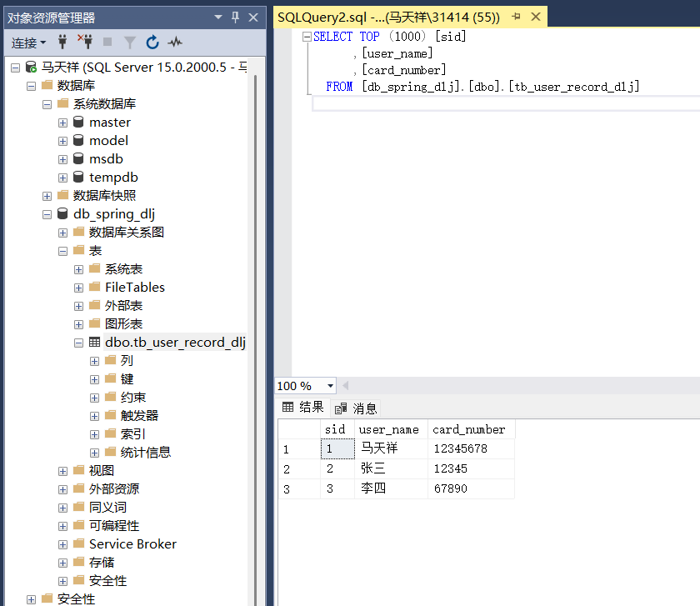Switch to the 结果 results tab

(x=302, y=407)
